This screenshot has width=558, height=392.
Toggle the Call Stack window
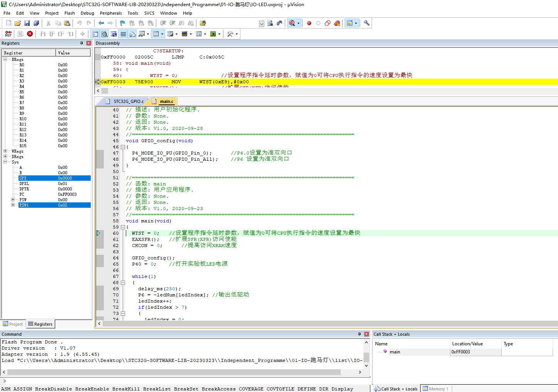coord(132,34)
